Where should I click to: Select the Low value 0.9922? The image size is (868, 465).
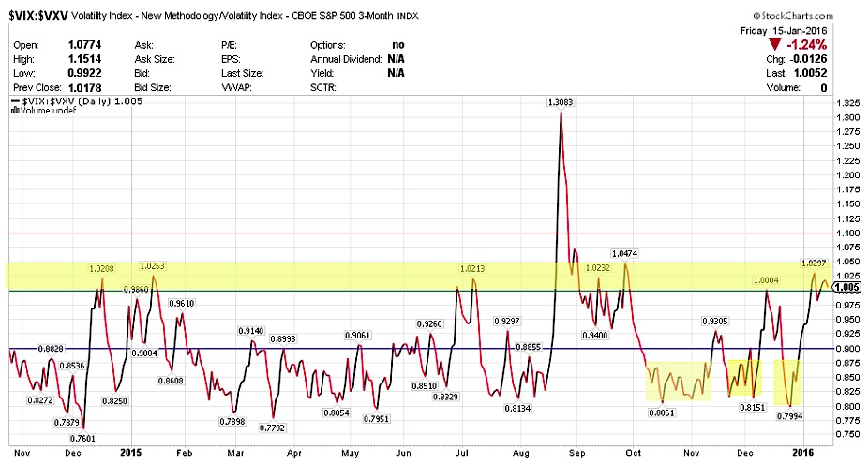pyautogui.click(x=84, y=73)
